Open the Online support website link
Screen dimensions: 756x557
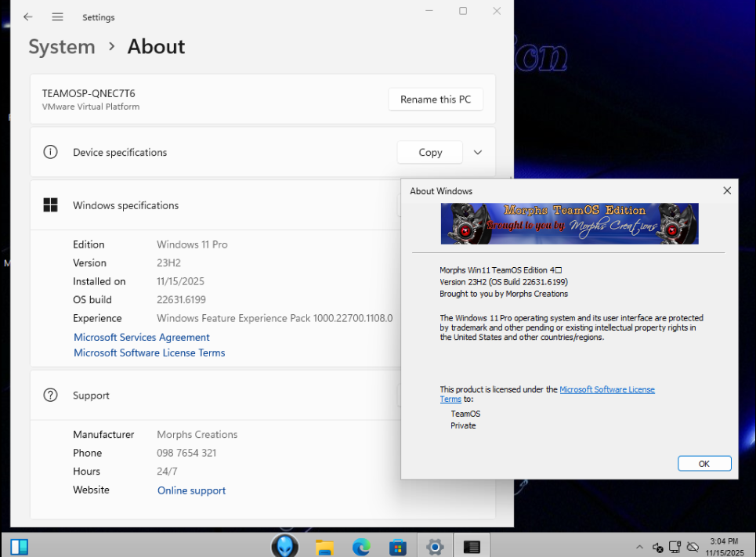191,490
